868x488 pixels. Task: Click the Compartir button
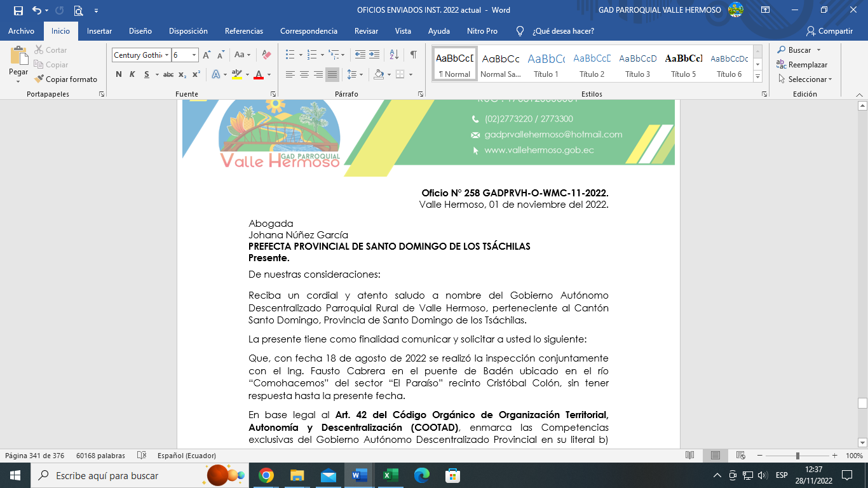click(x=829, y=31)
